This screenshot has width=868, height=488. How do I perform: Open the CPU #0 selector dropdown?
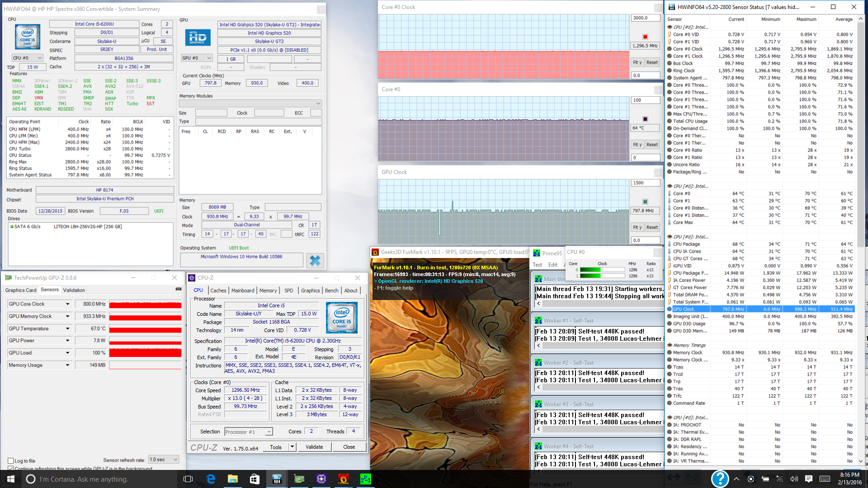[x=27, y=58]
